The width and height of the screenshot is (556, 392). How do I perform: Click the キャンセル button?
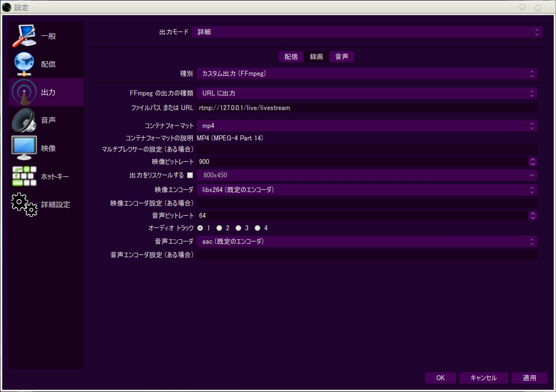point(483,378)
